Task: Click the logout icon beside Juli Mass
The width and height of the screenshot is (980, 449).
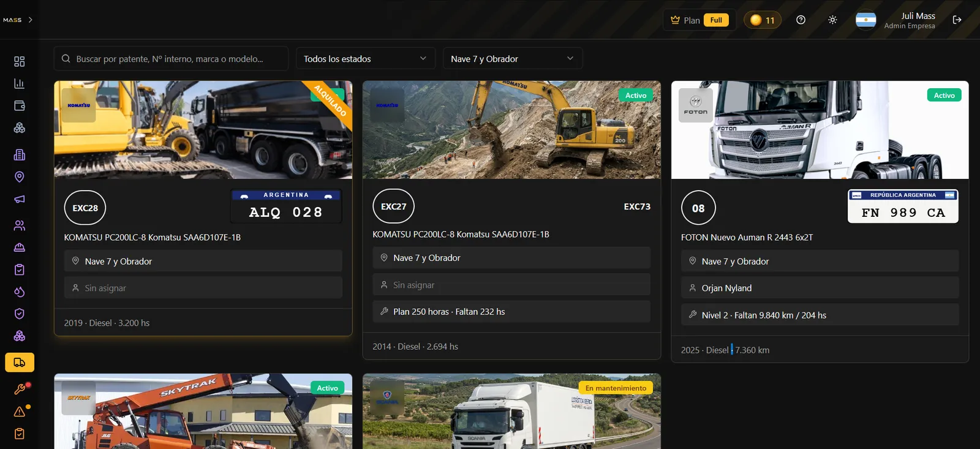Action: tap(957, 20)
